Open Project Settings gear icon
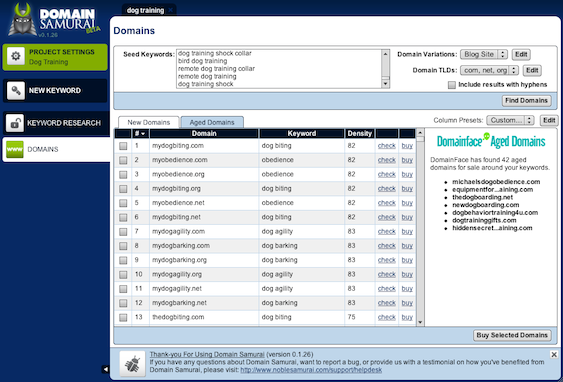 coord(15,56)
